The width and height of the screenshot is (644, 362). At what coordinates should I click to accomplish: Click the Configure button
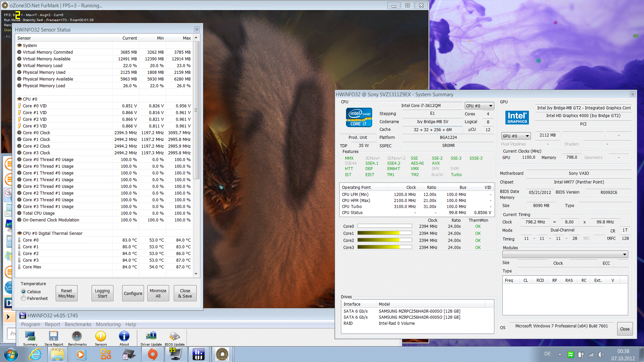[133, 293]
